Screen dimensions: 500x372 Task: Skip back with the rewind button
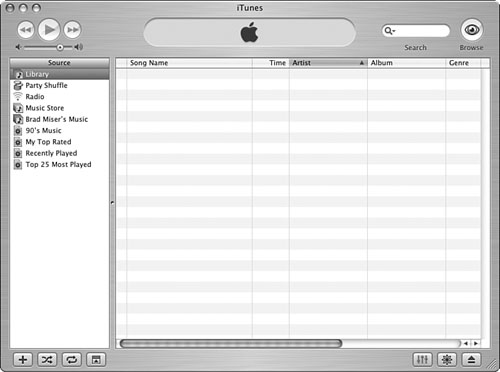pos(26,30)
